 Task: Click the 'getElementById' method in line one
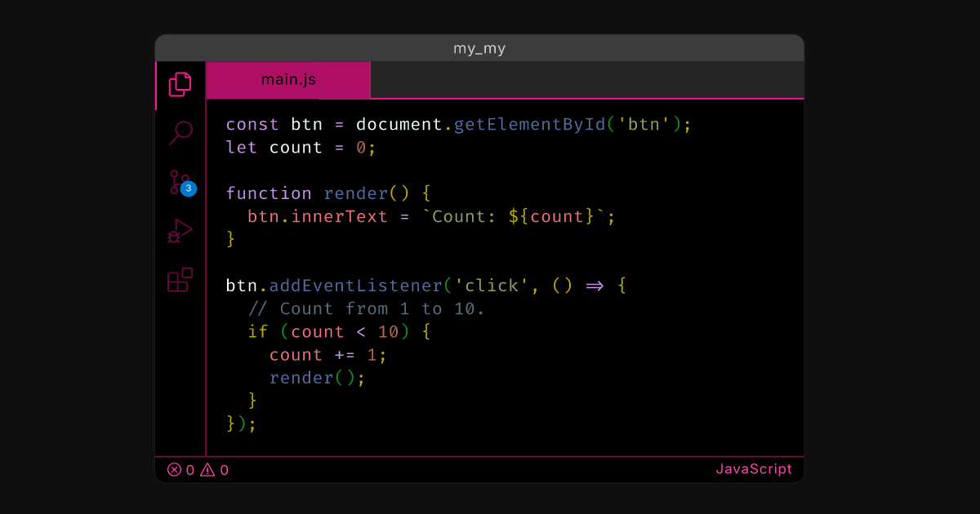530,125
